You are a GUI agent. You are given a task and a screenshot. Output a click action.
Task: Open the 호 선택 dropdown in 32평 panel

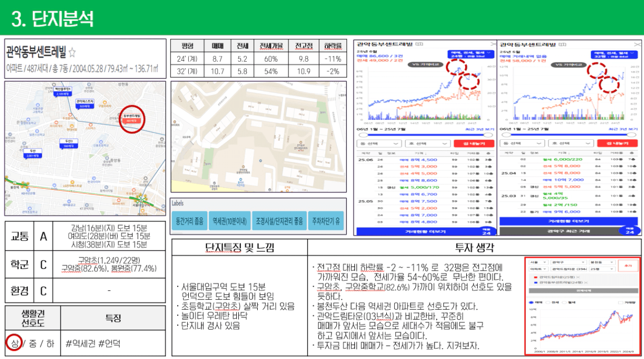(x=571, y=143)
